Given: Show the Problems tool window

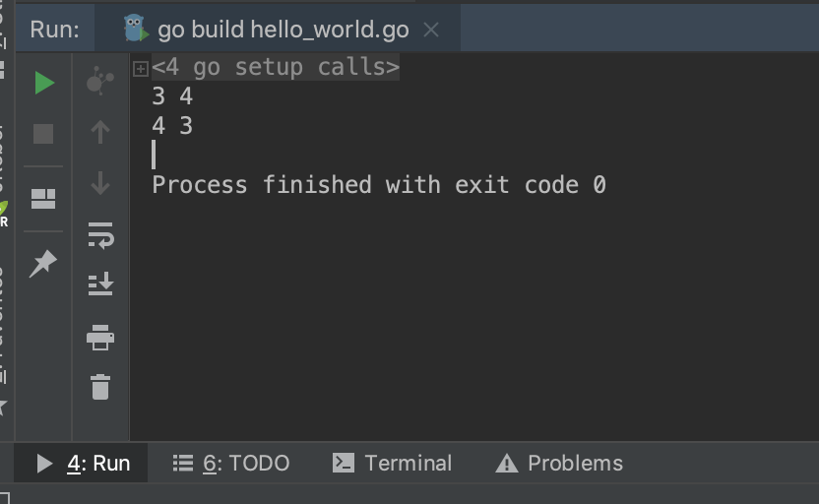Looking at the screenshot, I should pos(560,463).
